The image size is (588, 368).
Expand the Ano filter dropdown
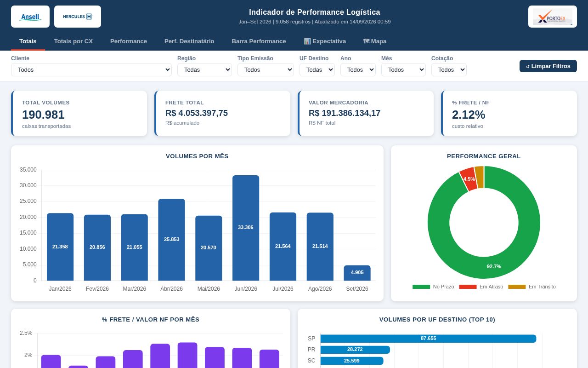tap(358, 70)
